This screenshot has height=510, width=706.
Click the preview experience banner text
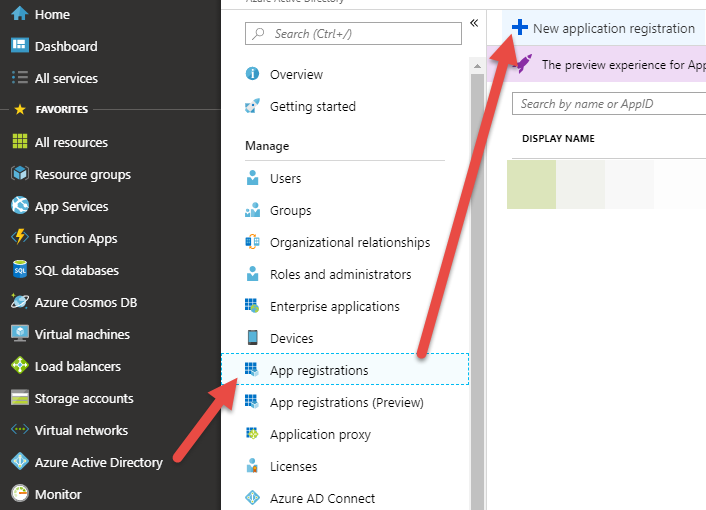pyautogui.click(x=624, y=65)
